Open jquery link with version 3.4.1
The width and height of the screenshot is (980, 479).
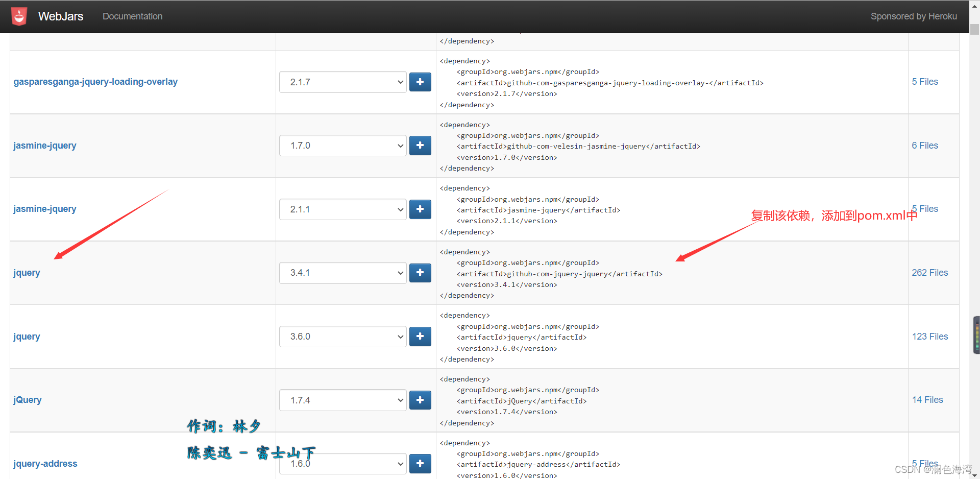coord(27,273)
